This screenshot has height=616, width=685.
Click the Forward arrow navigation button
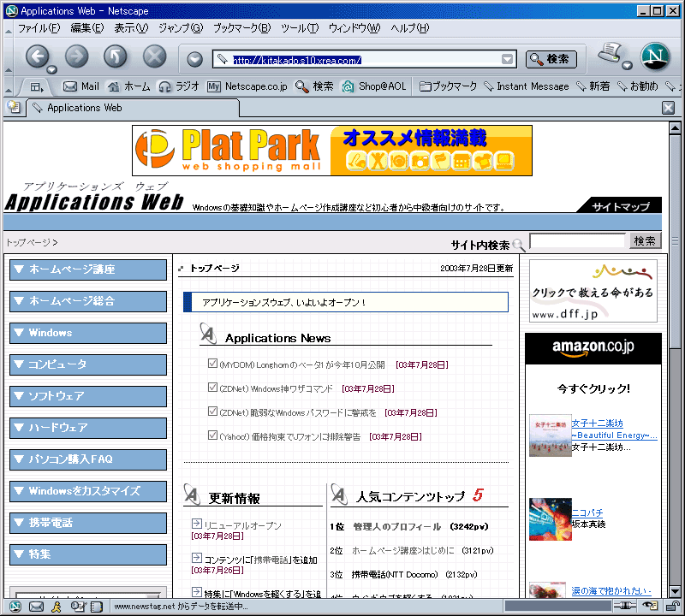(76, 56)
